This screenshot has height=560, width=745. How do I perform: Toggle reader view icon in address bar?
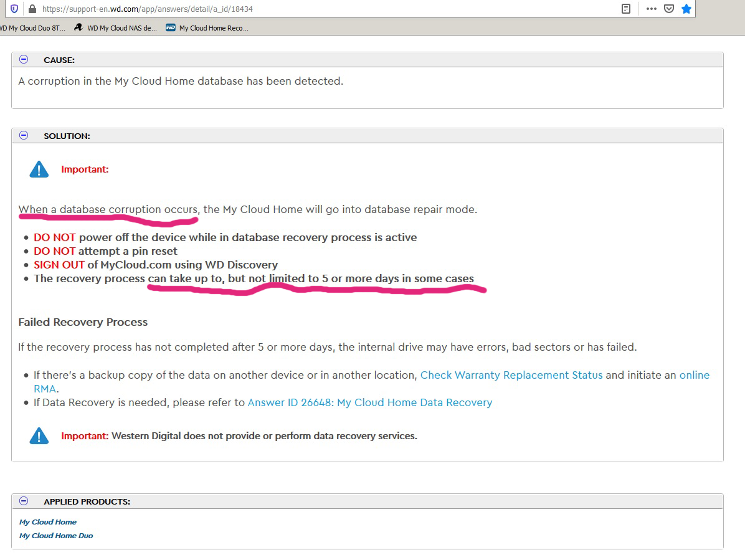(x=626, y=9)
